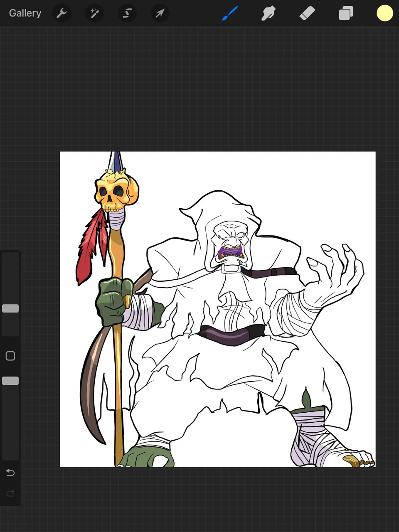The image size is (399, 532).
Task: Tap the orange skull on the canvas
Action: click(116, 191)
